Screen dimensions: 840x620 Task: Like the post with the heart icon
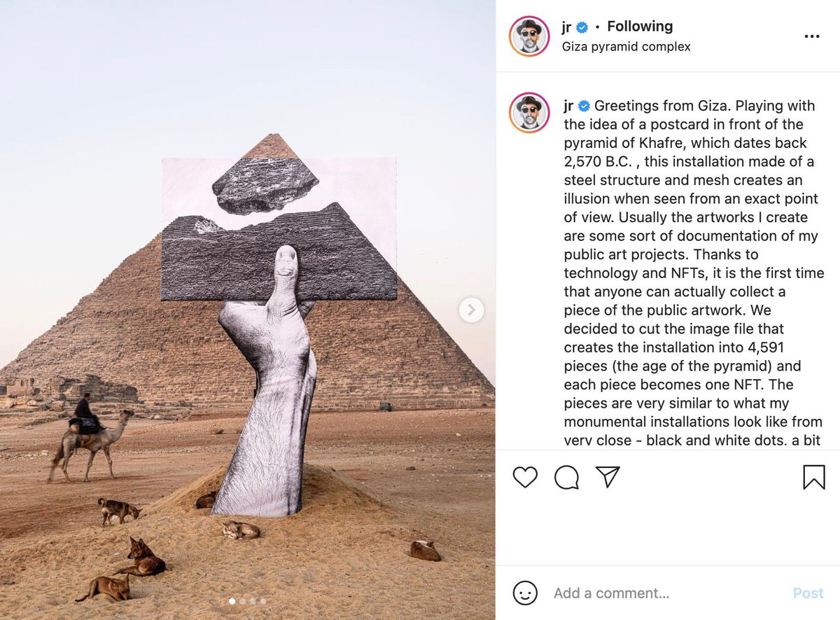coord(525,477)
